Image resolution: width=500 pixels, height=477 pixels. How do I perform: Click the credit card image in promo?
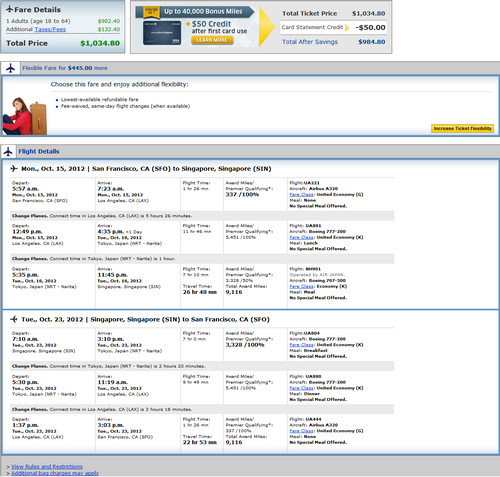162,33
